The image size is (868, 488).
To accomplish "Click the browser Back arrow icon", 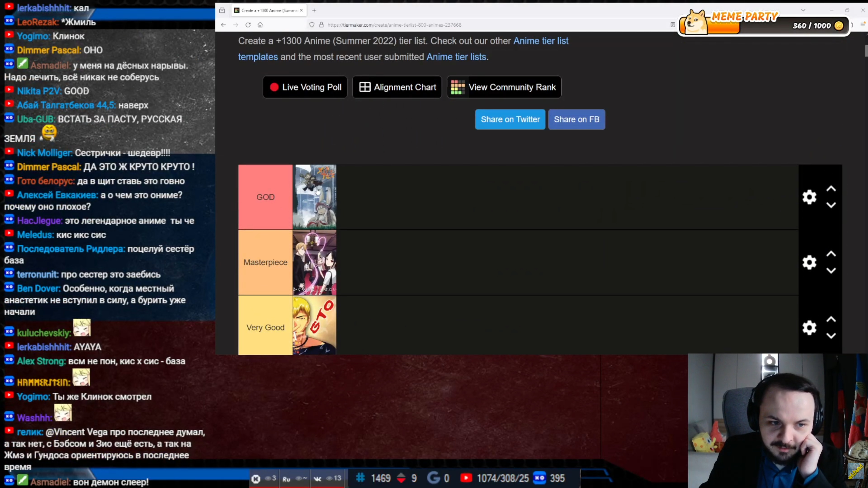I will [x=223, y=25].
